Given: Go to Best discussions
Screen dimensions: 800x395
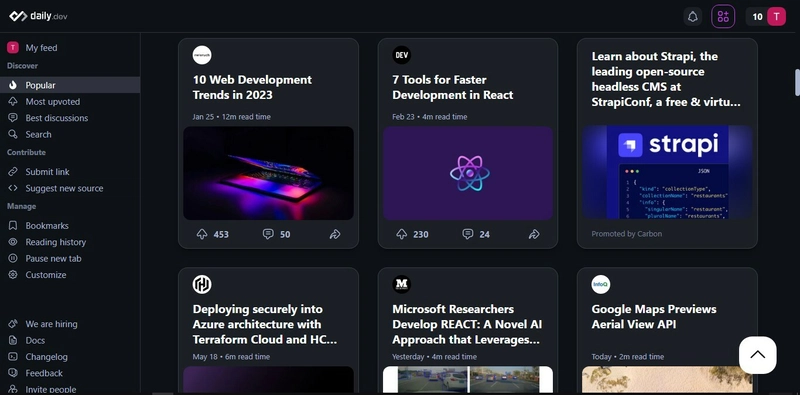Looking at the screenshot, I should click(x=57, y=118).
